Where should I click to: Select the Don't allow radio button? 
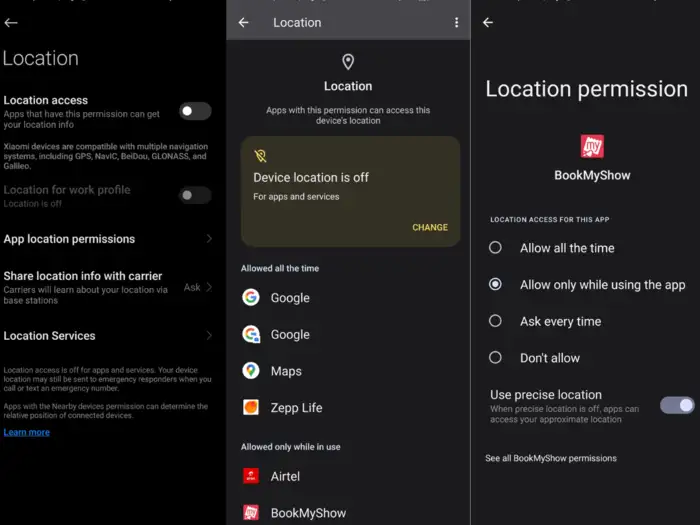coord(495,357)
